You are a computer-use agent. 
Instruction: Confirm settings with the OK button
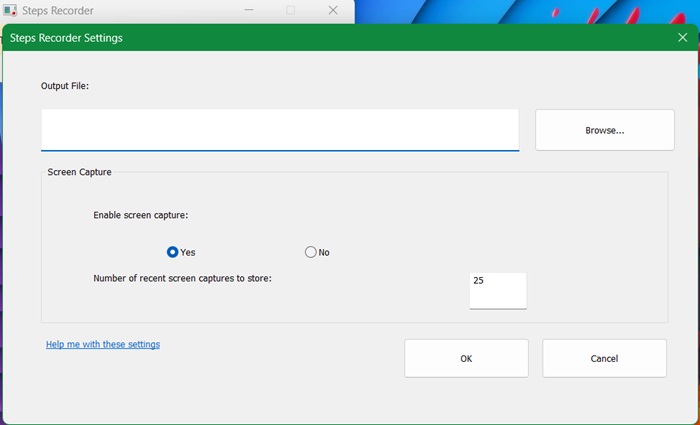[466, 358]
